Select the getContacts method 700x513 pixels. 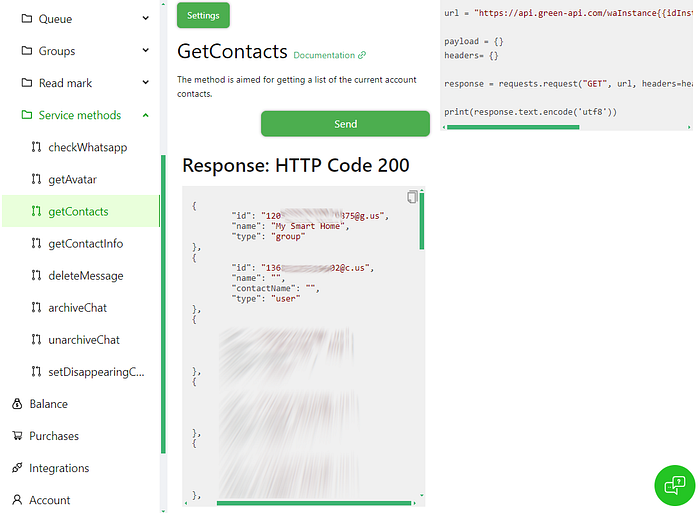(81, 211)
